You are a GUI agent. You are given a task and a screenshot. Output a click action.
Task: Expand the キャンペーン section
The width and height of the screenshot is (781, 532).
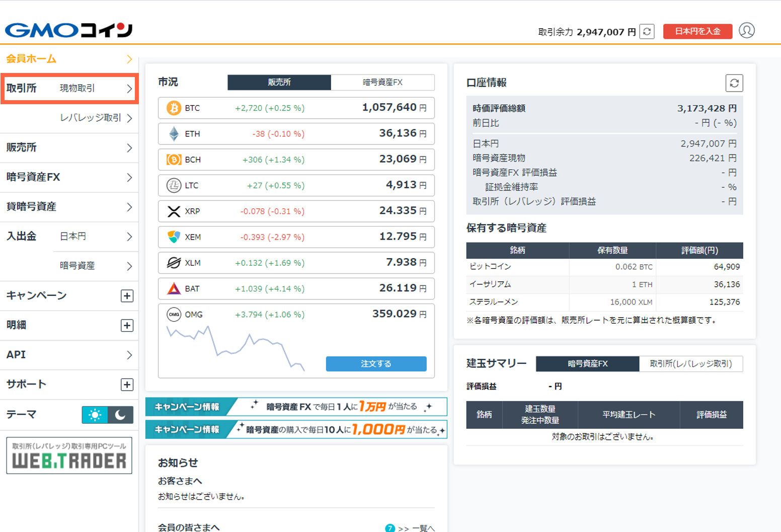(128, 296)
